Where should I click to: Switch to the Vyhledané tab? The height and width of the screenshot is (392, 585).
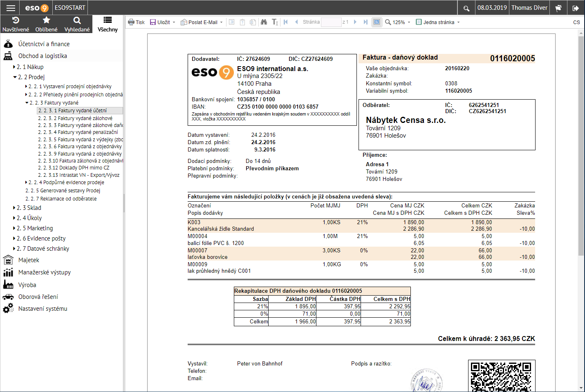coord(77,24)
